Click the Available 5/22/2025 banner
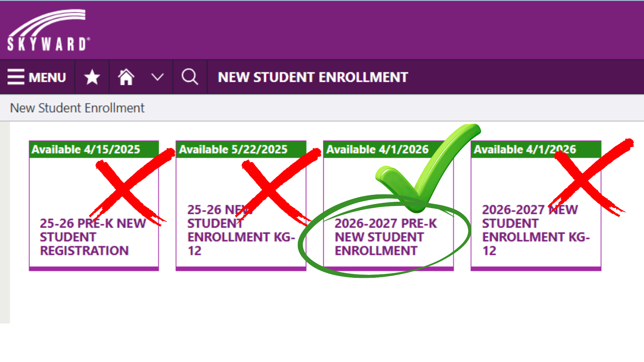This screenshot has height=362, width=644. [233, 149]
